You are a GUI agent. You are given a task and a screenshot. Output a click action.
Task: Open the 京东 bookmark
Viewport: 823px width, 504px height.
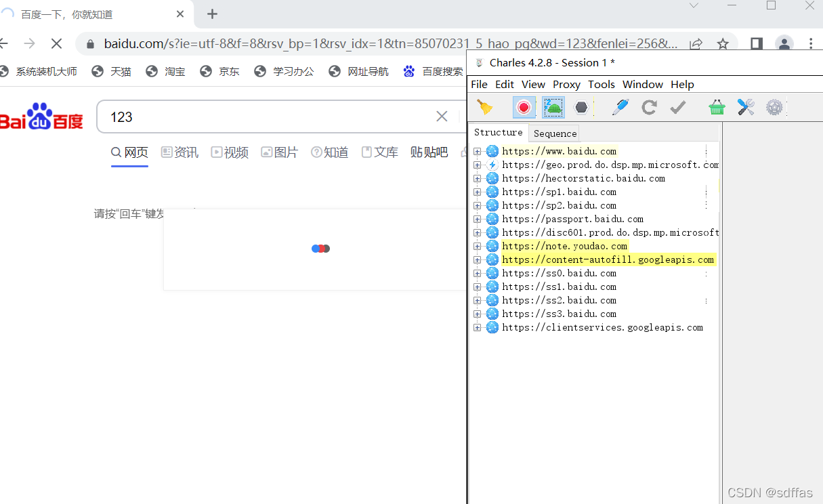tap(220, 71)
